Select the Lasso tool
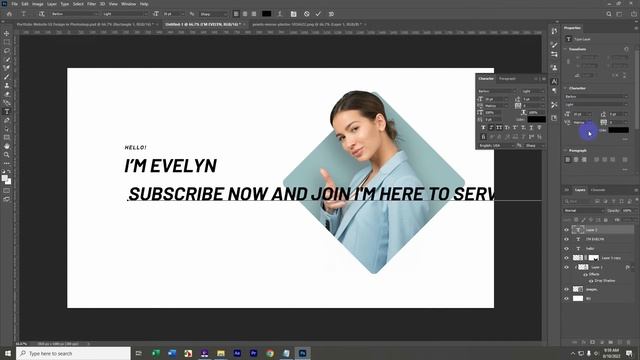The width and height of the screenshot is (640, 360). [7, 51]
